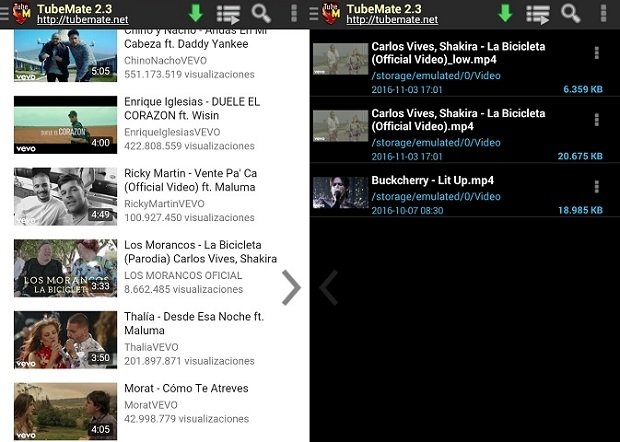Image resolution: width=620 pixels, height=442 pixels.
Task: Open Enrique Iglesias DUELE EL CORAZON thumbnail
Action: click(66, 125)
